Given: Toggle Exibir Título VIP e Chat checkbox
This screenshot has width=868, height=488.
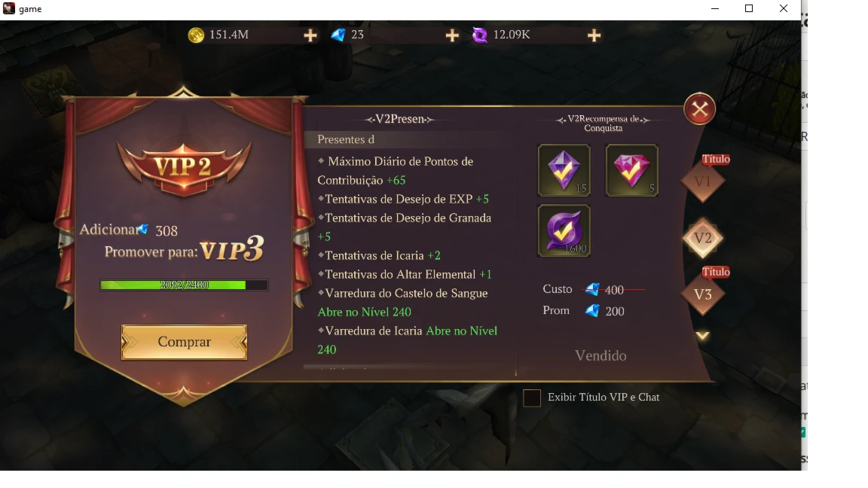Looking at the screenshot, I should 532,398.
